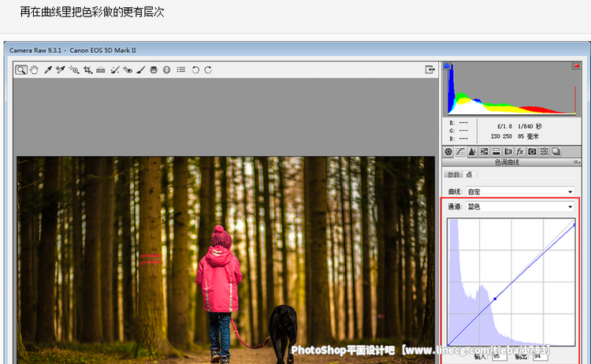
Task: Select the Radial Filter tool
Action: (166, 69)
